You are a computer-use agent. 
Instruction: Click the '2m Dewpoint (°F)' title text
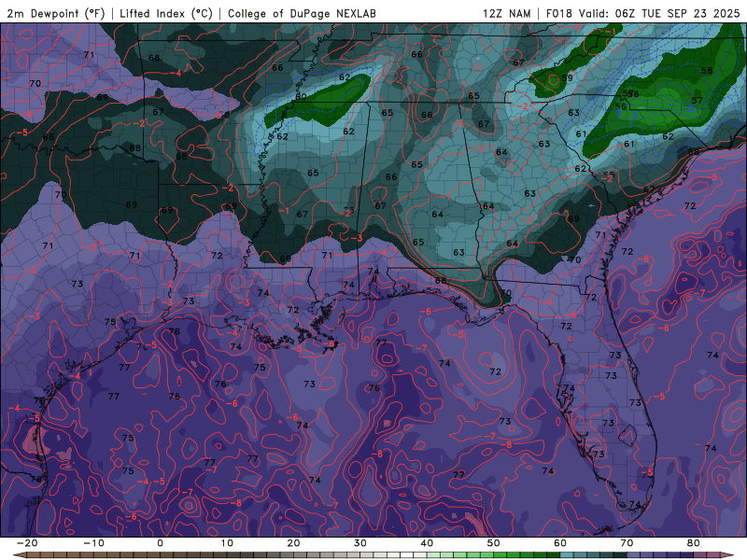click(55, 13)
